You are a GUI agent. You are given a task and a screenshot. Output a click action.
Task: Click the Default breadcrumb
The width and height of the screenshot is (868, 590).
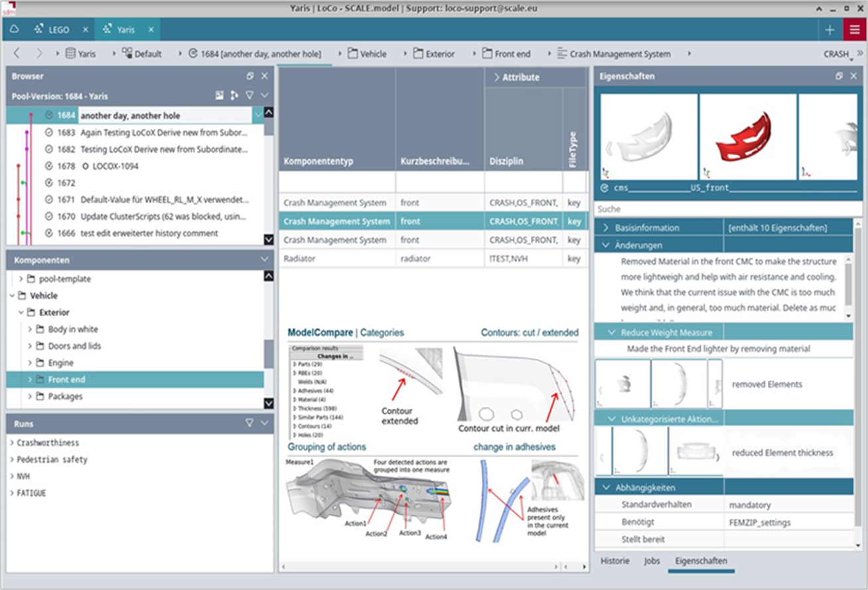pos(141,54)
